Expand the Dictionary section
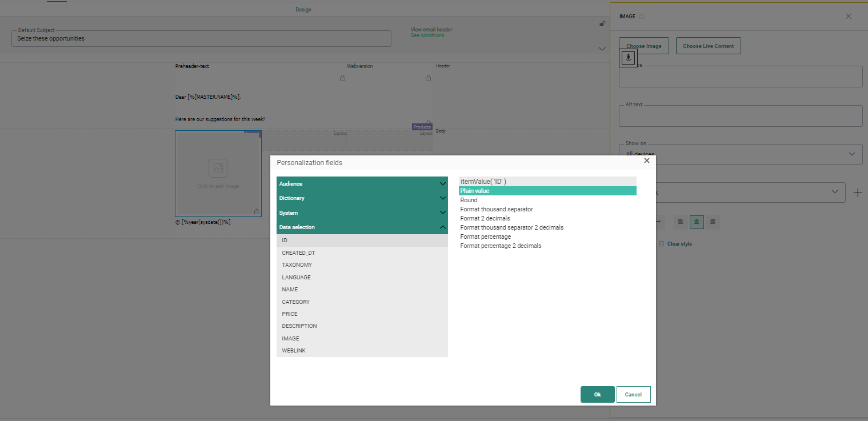868x421 pixels. (362, 198)
